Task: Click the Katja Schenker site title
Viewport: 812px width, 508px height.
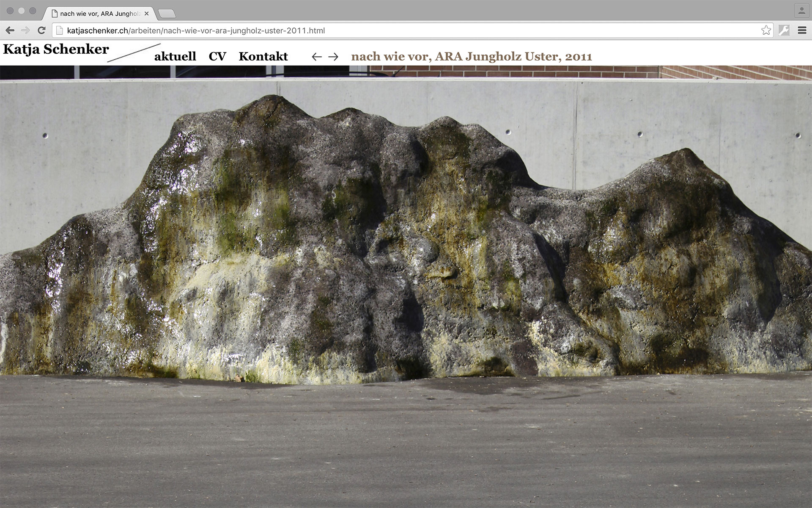Action: (x=55, y=50)
